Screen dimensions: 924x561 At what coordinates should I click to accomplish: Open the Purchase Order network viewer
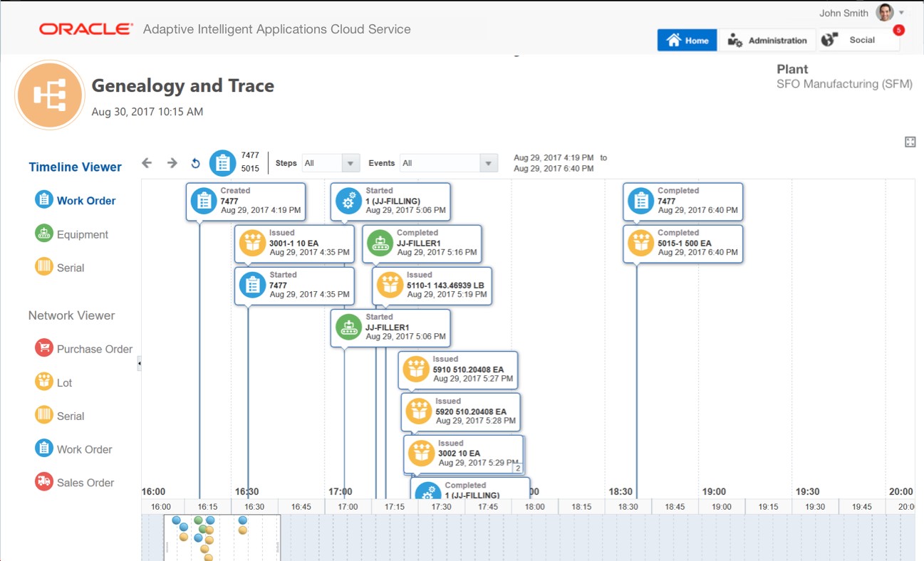(44, 349)
